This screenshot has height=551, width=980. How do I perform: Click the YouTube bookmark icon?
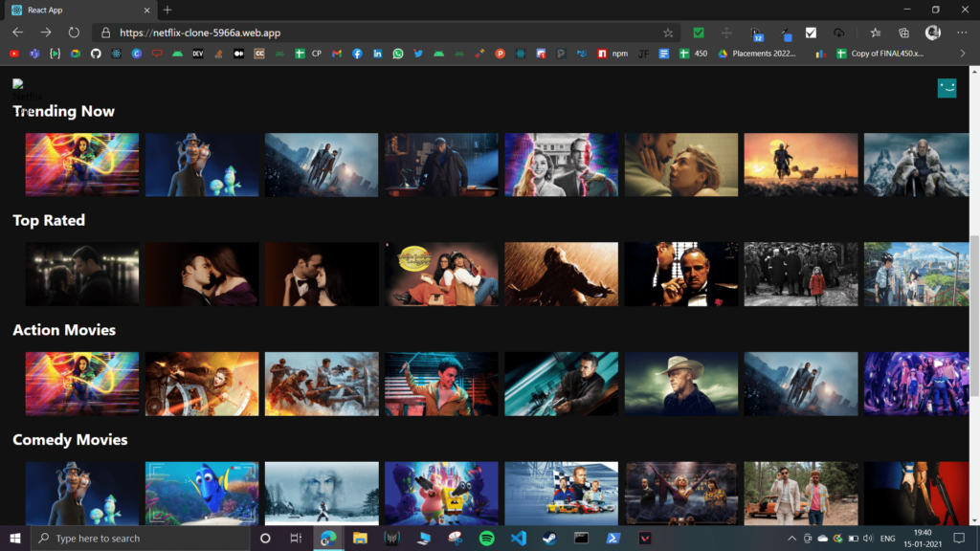tap(13, 54)
